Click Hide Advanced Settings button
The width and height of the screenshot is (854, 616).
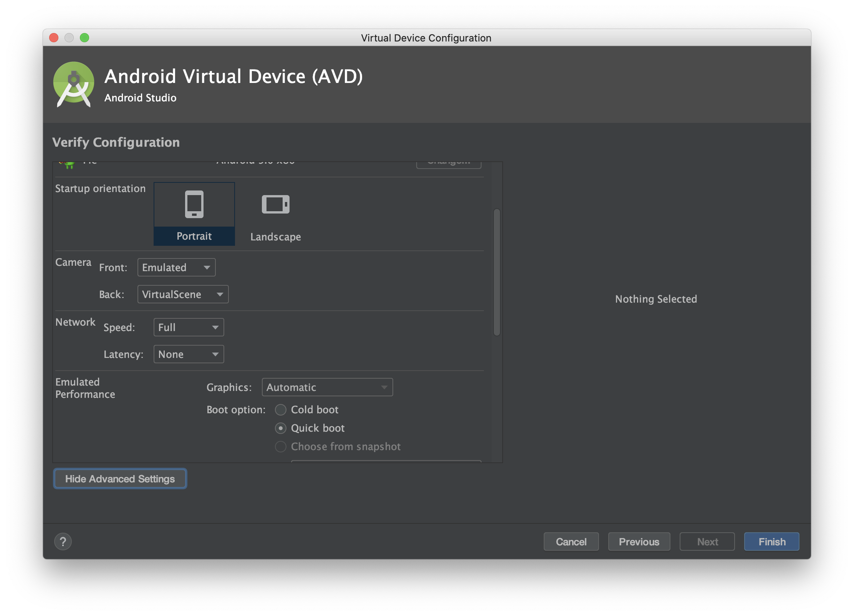[x=120, y=479]
